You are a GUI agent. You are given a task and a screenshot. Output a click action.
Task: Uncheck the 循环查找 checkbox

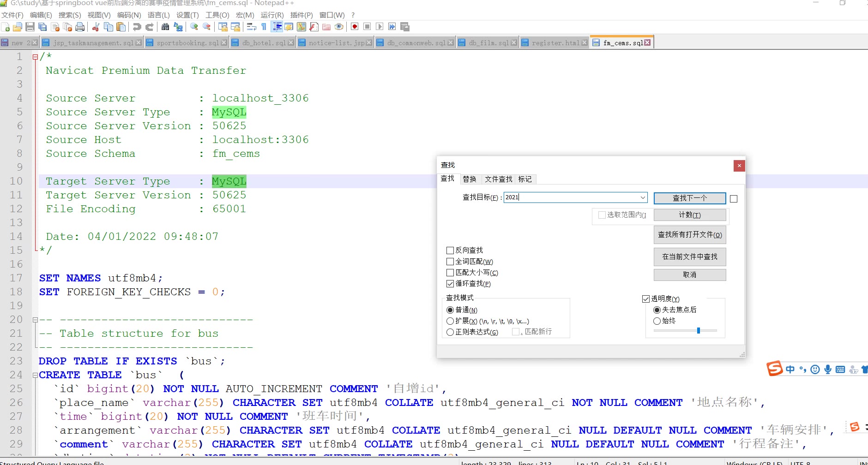pos(450,284)
